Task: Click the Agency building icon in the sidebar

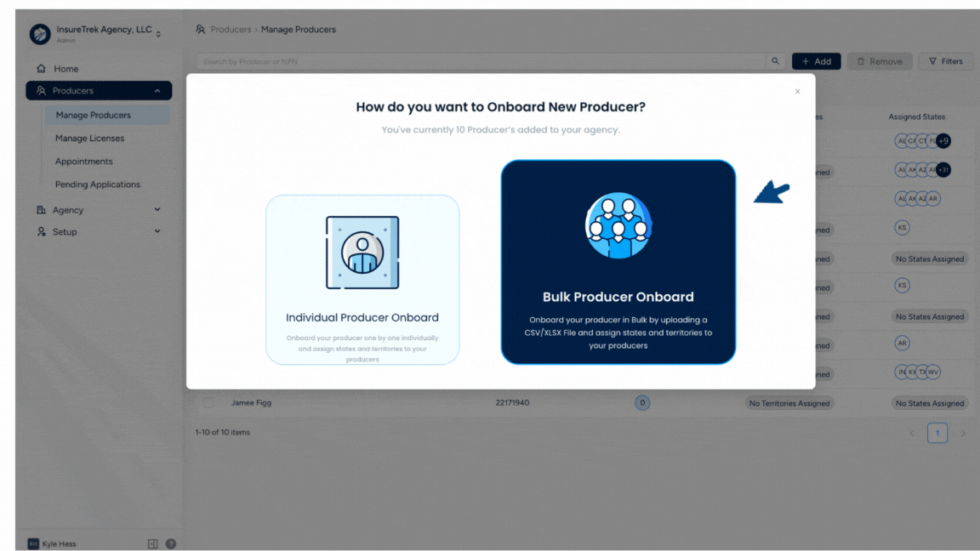Action: [41, 209]
